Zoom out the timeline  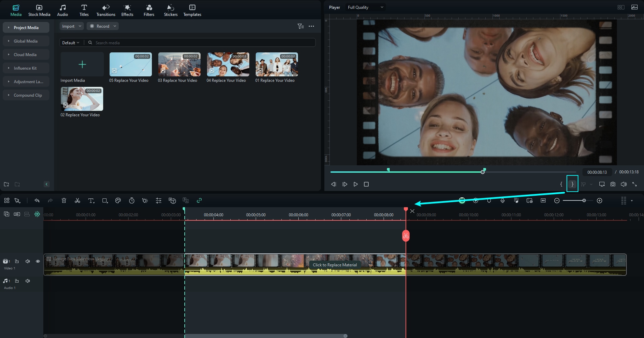point(557,200)
